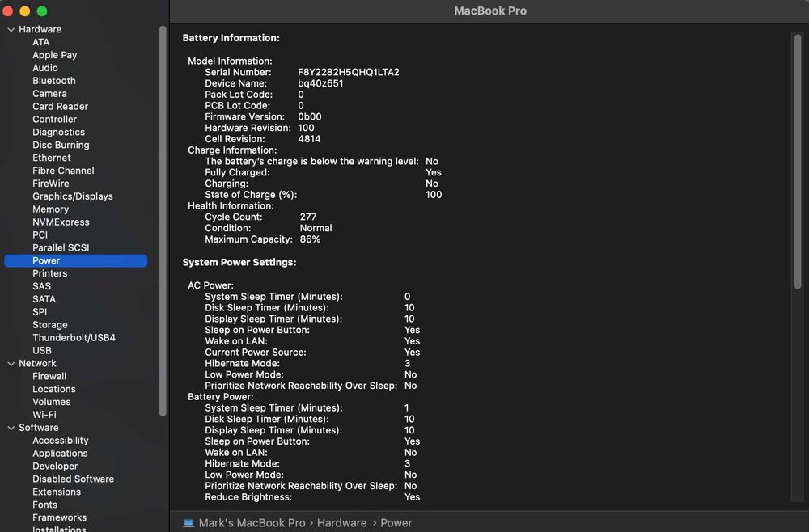The image size is (809, 532).
Task: Select ATA in the sidebar
Action: [40, 42]
